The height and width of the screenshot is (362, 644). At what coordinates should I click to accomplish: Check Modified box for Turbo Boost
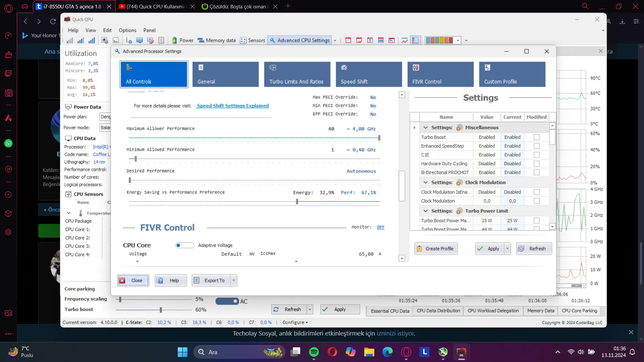(537, 137)
